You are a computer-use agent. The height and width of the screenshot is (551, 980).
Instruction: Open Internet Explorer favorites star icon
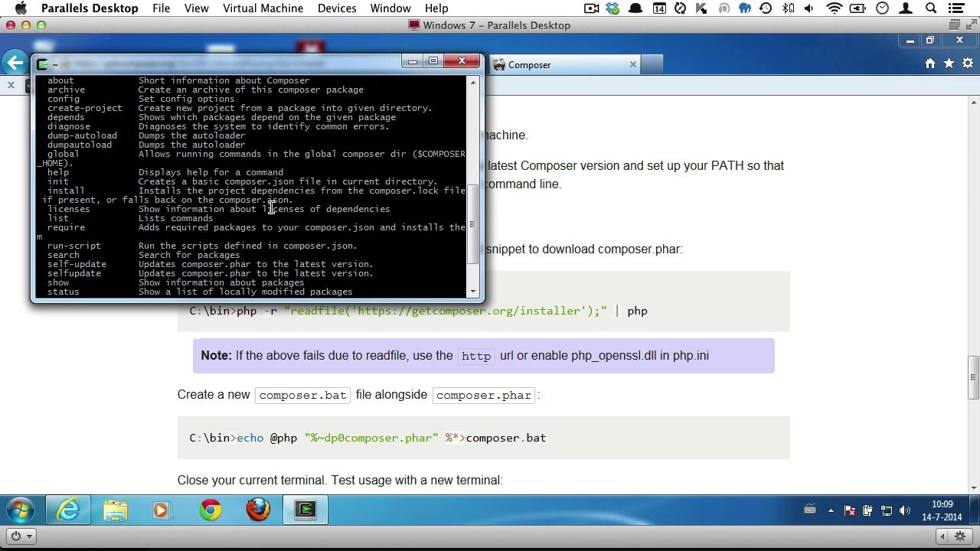pyautogui.click(x=949, y=64)
